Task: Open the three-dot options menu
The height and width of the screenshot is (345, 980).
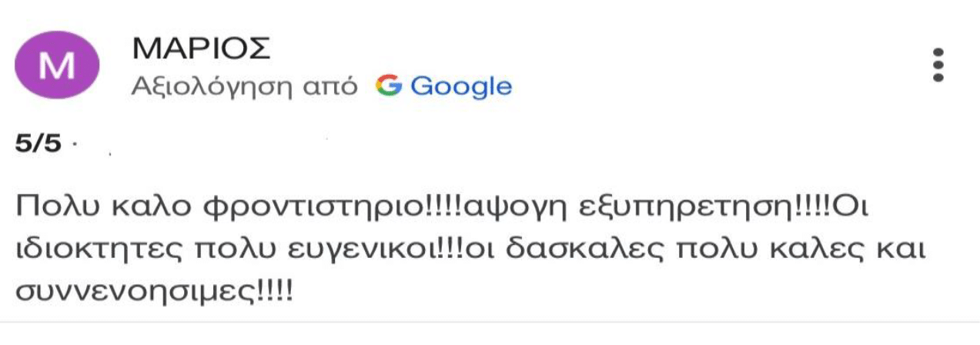Action: (x=937, y=65)
